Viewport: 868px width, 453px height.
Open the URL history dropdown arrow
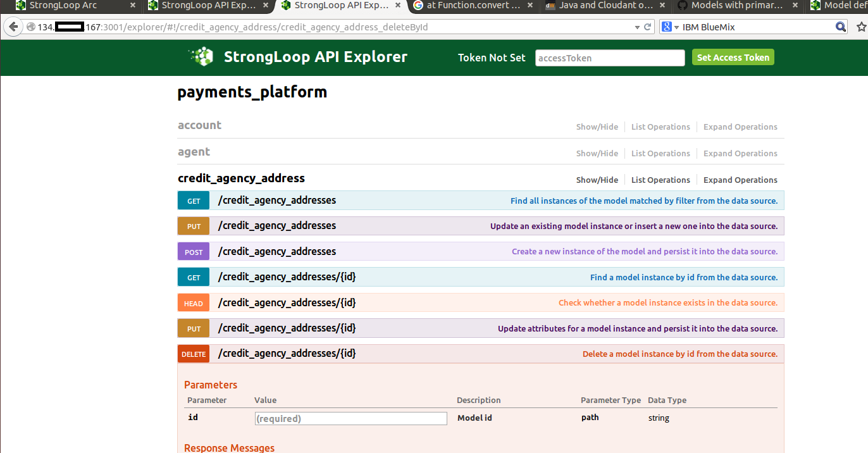[x=637, y=27]
